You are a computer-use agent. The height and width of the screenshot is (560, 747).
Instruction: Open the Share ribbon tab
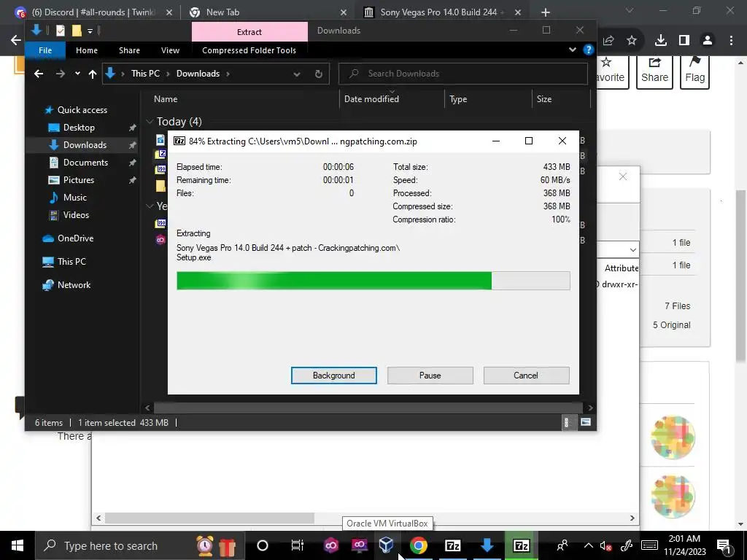(129, 50)
